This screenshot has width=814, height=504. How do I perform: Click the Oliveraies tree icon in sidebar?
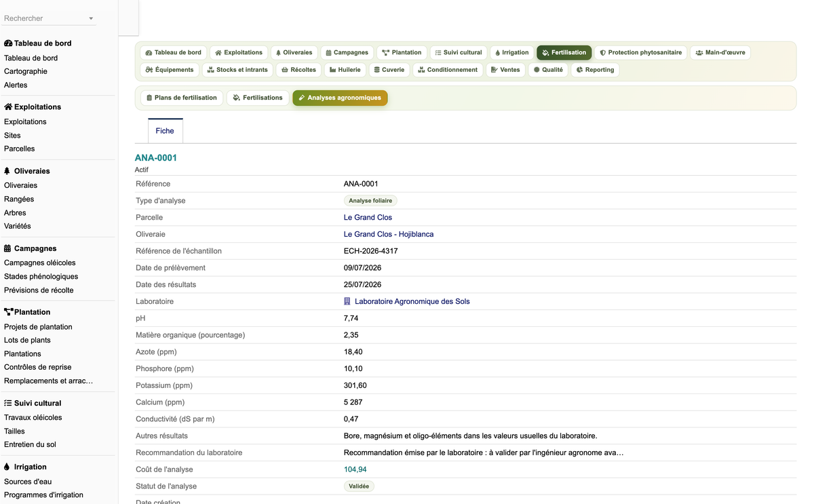pos(7,171)
